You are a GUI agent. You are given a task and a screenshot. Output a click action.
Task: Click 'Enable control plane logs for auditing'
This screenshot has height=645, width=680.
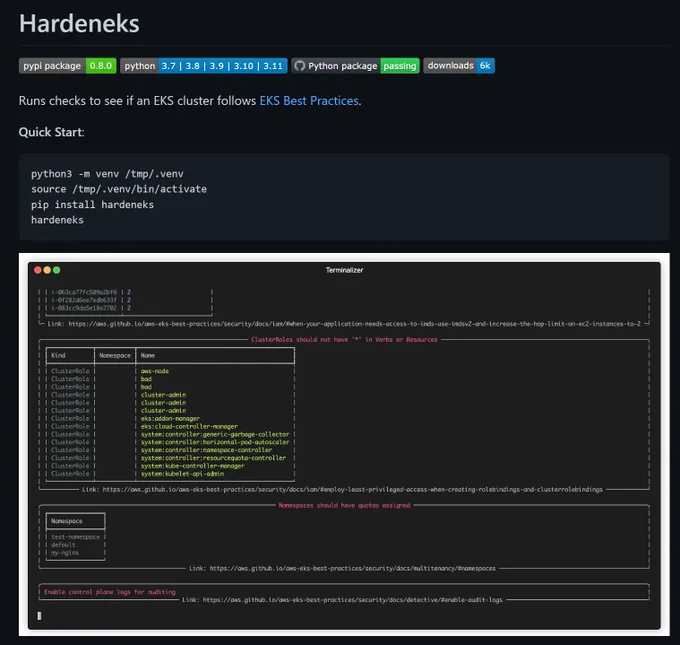[x=110, y=592]
